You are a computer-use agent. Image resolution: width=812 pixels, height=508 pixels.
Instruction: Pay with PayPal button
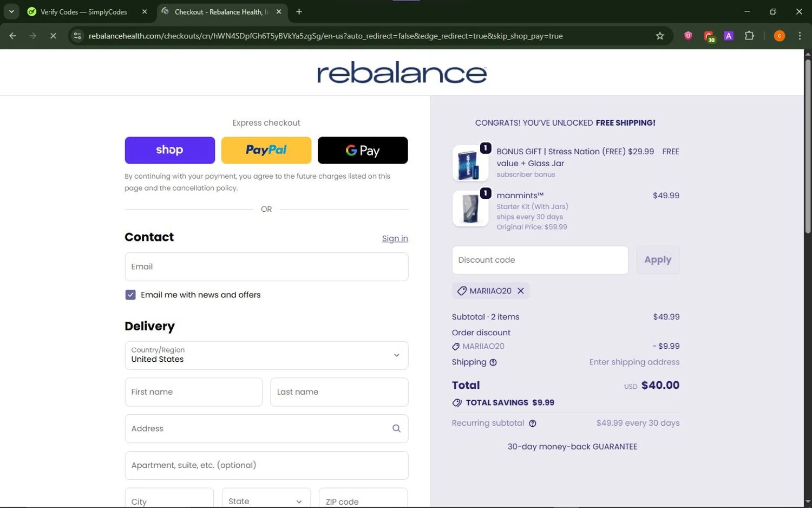(266, 150)
